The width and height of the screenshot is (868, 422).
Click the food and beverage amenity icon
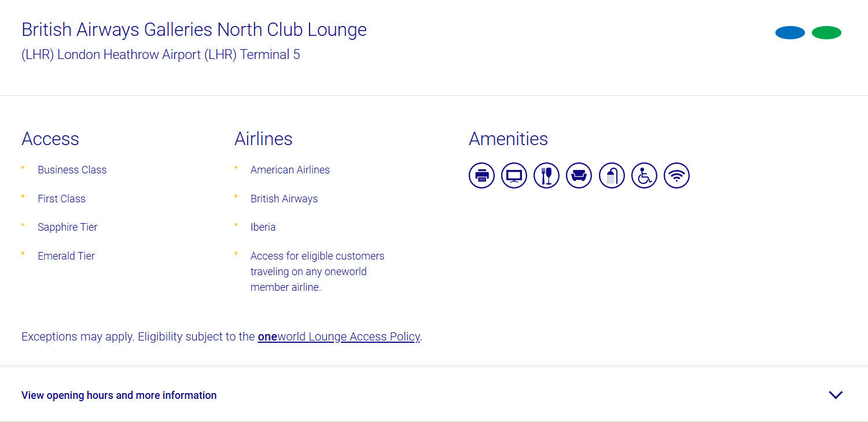[x=546, y=175]
